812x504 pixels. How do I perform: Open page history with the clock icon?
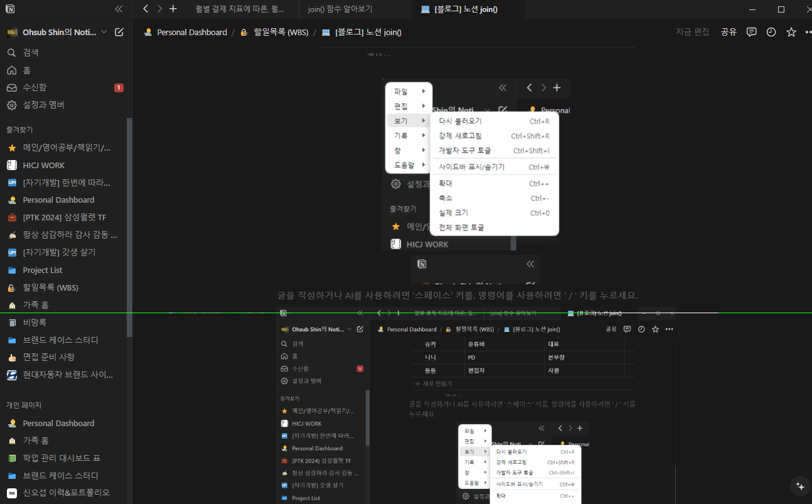(x=771, y=32)
